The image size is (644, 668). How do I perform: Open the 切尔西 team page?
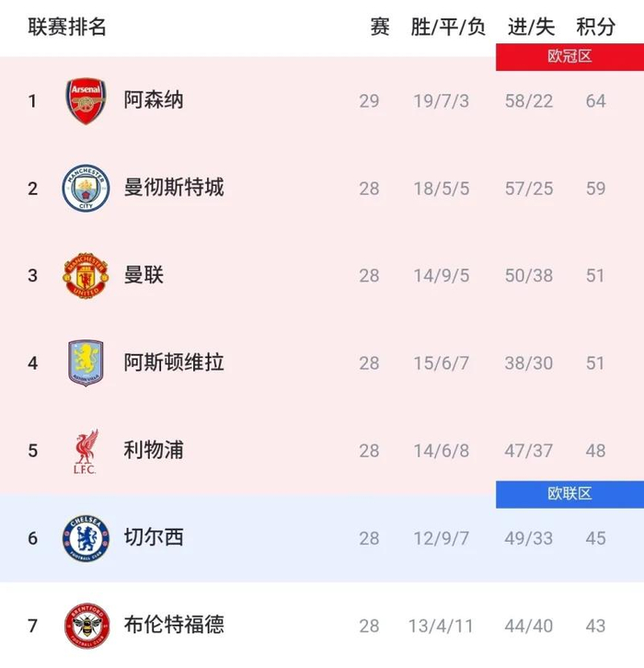(x=154, y=537)
